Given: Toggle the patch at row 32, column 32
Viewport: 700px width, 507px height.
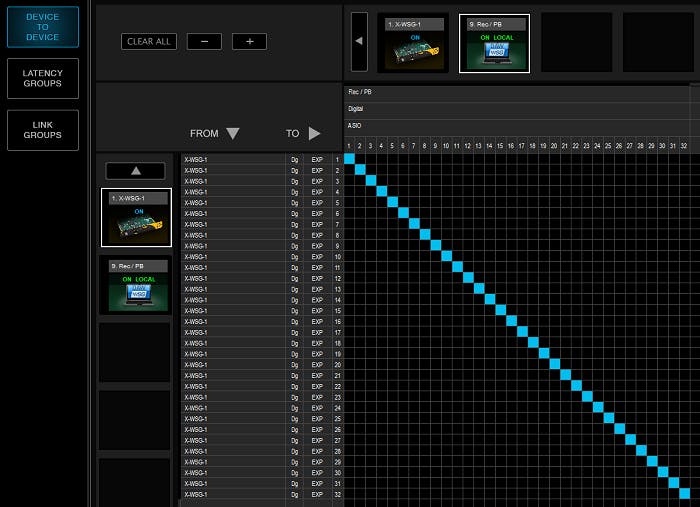Looking at the screenshot, I should [x=684, y=493].
